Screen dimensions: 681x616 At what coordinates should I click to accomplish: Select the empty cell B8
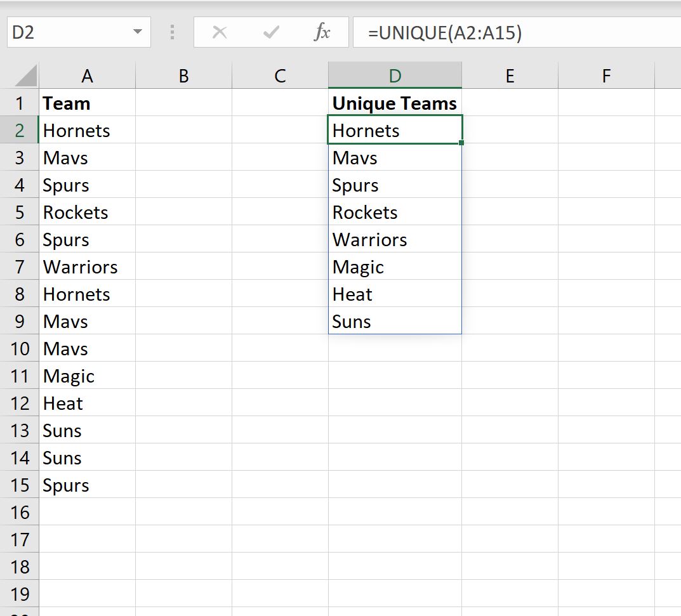(183, 294)
